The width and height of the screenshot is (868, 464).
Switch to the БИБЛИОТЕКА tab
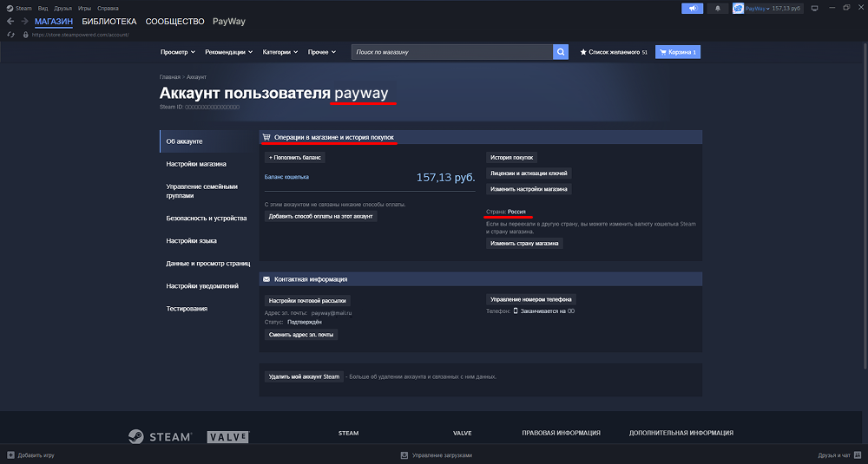[109, 22]
